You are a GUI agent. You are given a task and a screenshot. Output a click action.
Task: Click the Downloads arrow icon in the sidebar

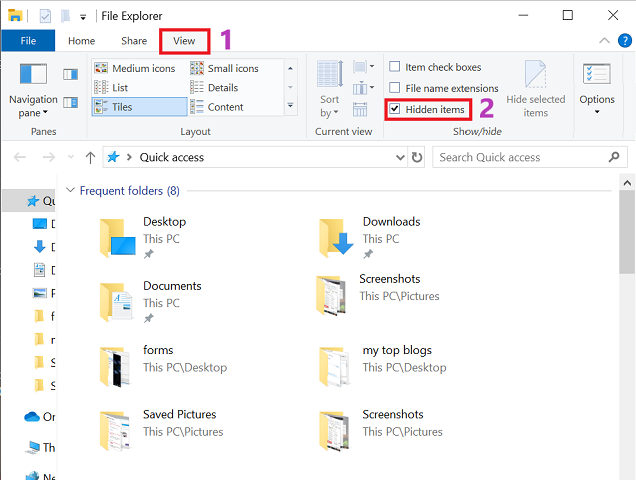[x=39, y=246]
